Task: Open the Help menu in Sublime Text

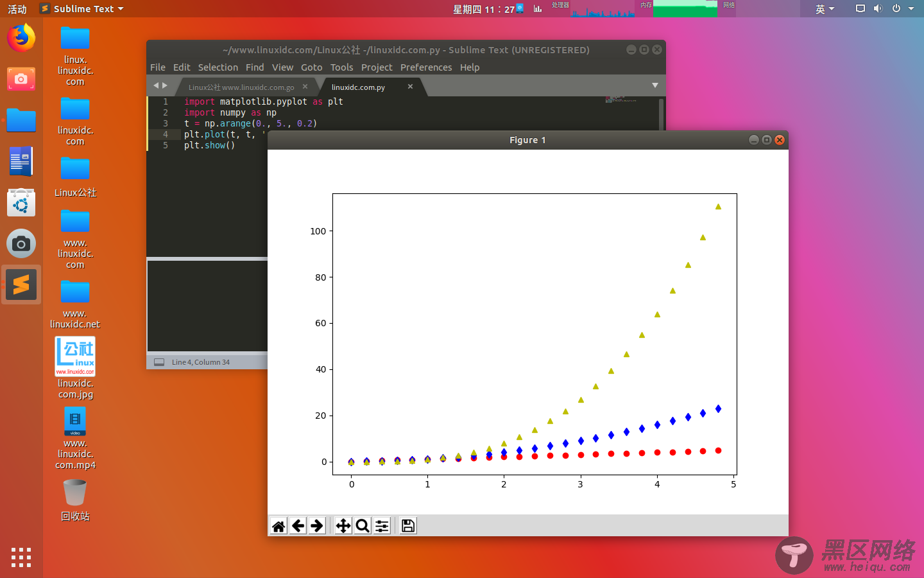Action: [x=470, y=67]
